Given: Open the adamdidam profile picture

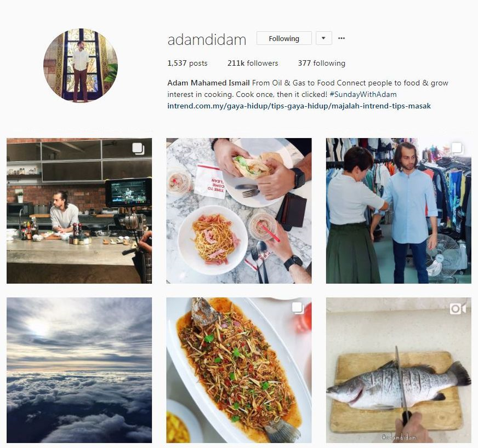Looking at the screenshot, I should [81, 66].
